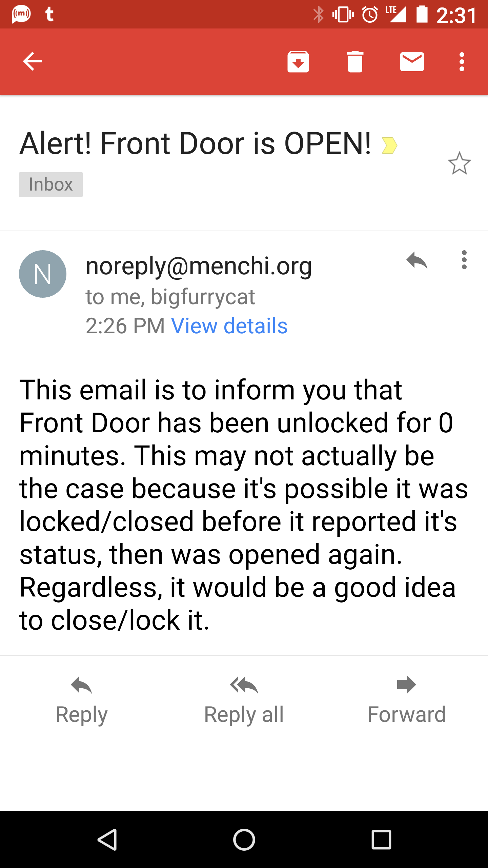Star the Front Door alert email

coord(459,163)
